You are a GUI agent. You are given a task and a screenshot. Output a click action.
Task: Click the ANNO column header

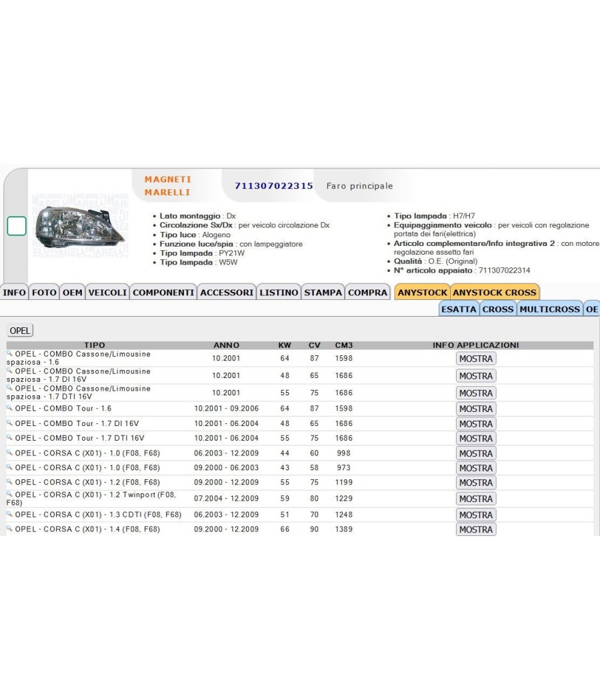click(227, 345)
